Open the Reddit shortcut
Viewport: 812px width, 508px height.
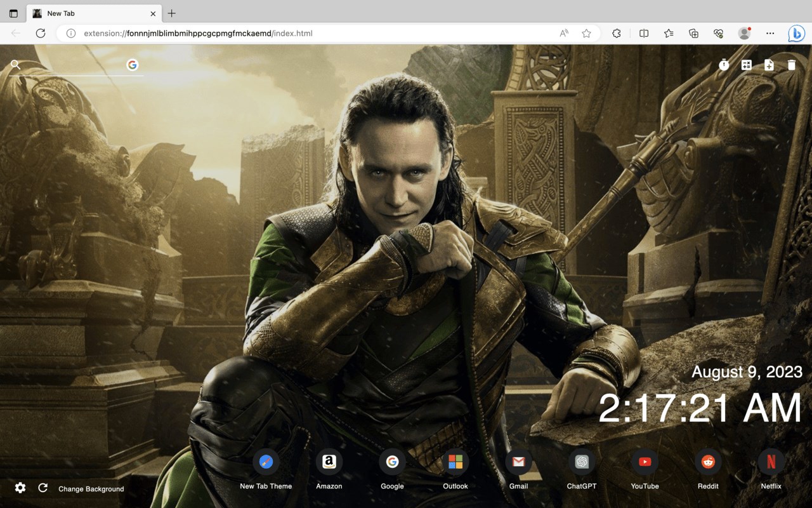pyautogui.click(x=707, y=462)
